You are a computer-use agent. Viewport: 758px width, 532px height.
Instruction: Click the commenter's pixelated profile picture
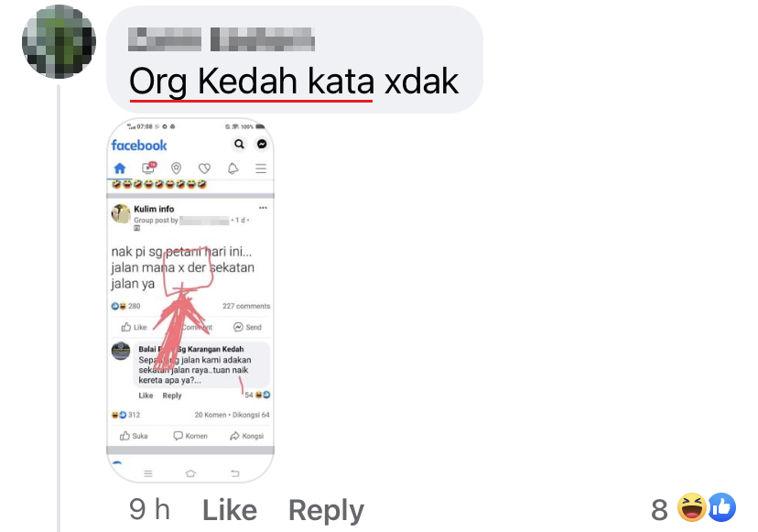pyautogui.click(x=59, y=41)
